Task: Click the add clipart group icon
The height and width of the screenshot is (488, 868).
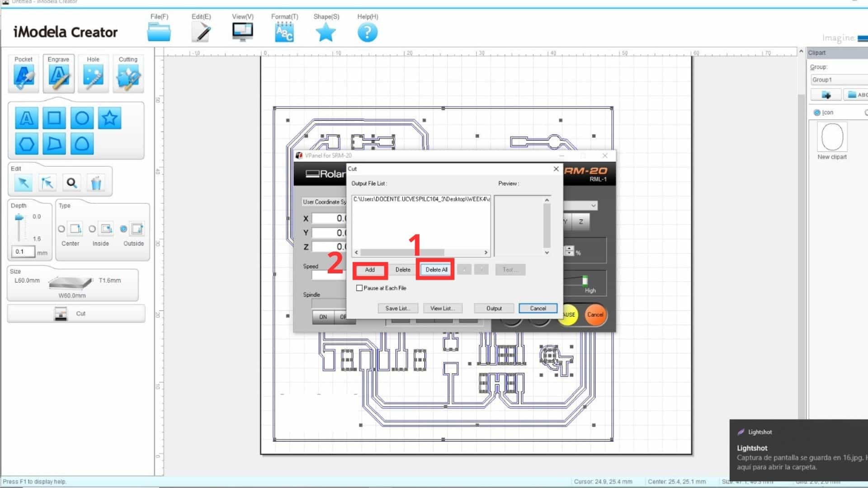Action: pos(826,95)
